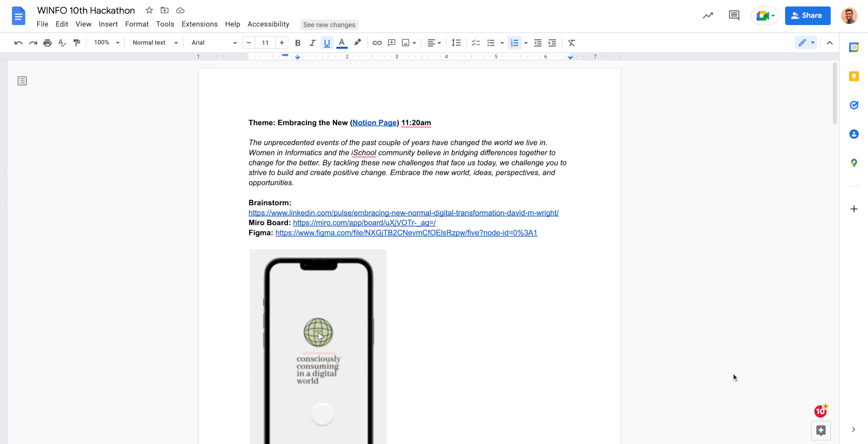Open Google Keep in side panel
Image resolution: width=868 pixels, height=444 pixels.
click(x=854, y=76)
